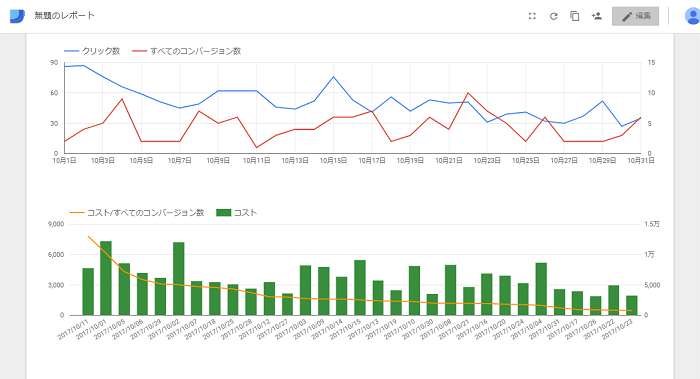Image resolution: width=700 pixels, height=379 pixels.
Task: Click the report title 無題のレポート
Action: pos(65,16)
